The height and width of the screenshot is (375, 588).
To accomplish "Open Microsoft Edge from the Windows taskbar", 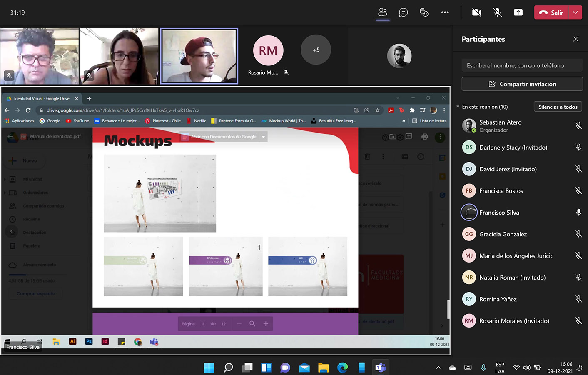I will coord(342,367).
